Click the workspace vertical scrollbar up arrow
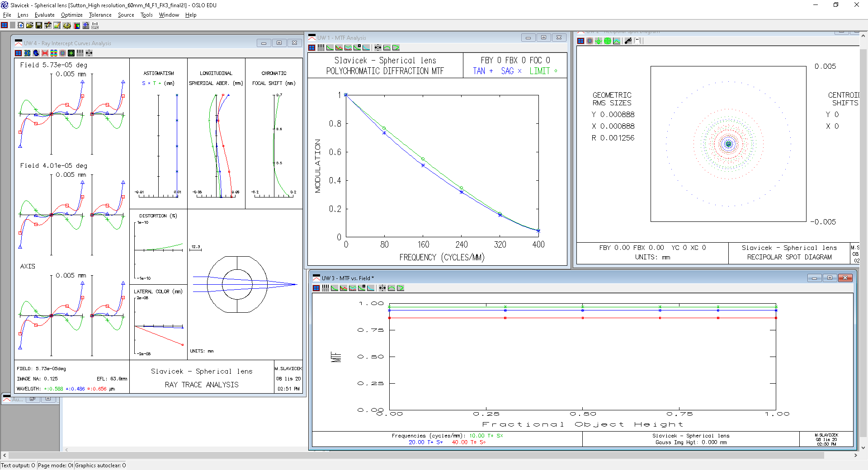This screenshot has width=868, height=470. (x=863, y=35)
